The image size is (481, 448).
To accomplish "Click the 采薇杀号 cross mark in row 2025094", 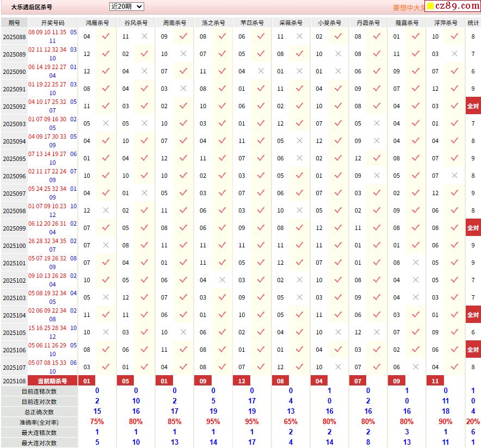I will point(299,141).
